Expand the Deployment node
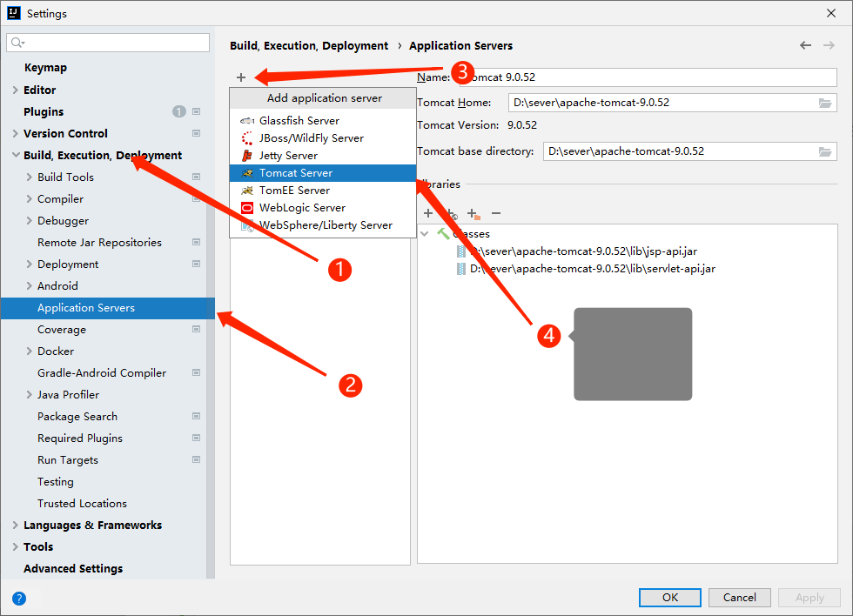 tap(30, 264)
